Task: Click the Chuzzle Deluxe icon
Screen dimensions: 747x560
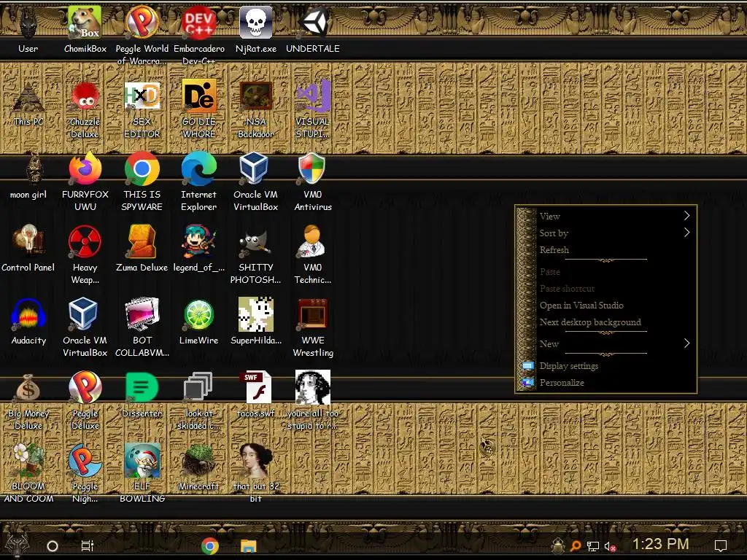Action: pos(85,96)
